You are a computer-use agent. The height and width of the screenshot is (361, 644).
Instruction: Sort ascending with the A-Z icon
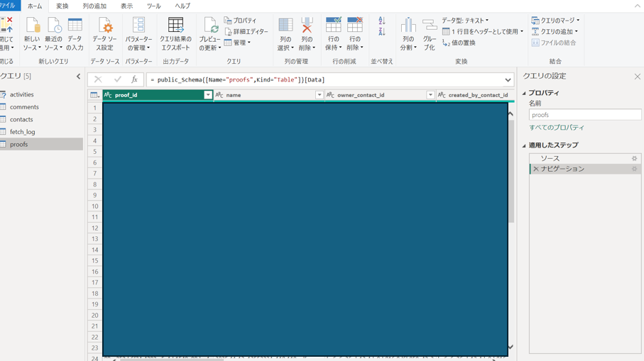(x=382, y=21)
